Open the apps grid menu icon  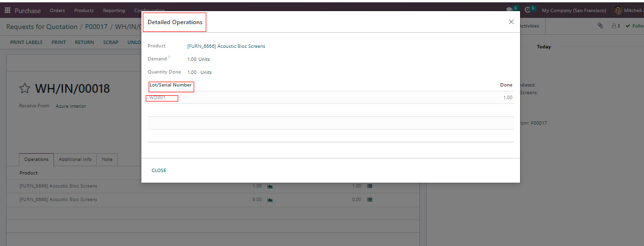pos(7,11)
